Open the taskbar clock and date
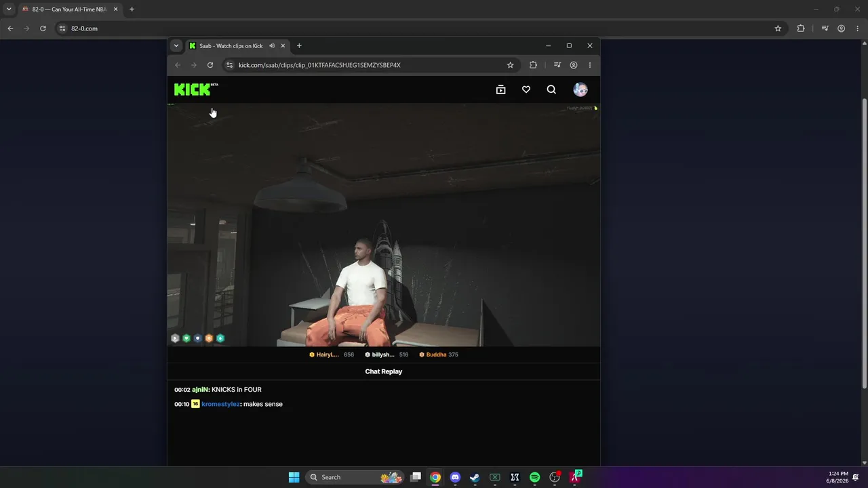Image resolution: width=868 pixels, height=488 pixels. click(838, 477)
